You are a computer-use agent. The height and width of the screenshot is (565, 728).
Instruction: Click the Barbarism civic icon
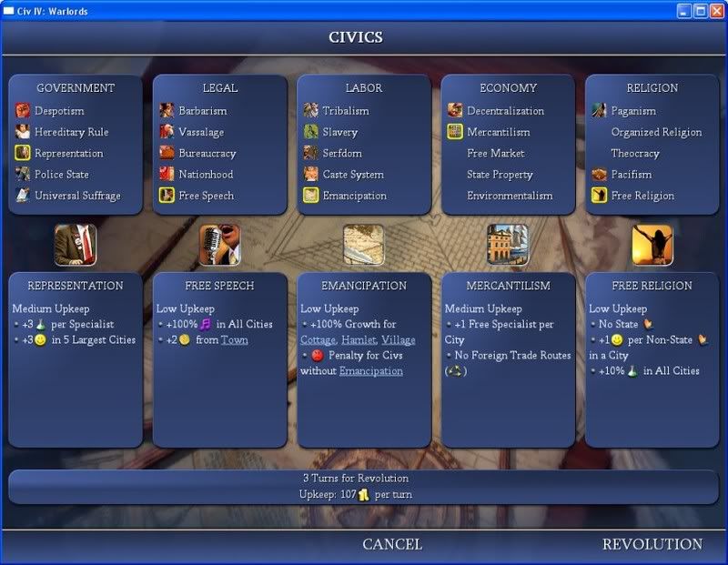point(167,111)
